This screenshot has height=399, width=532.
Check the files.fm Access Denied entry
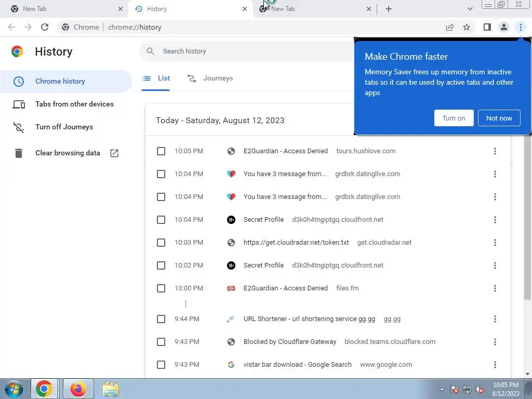pyautogui.click(x=161, y=288)
